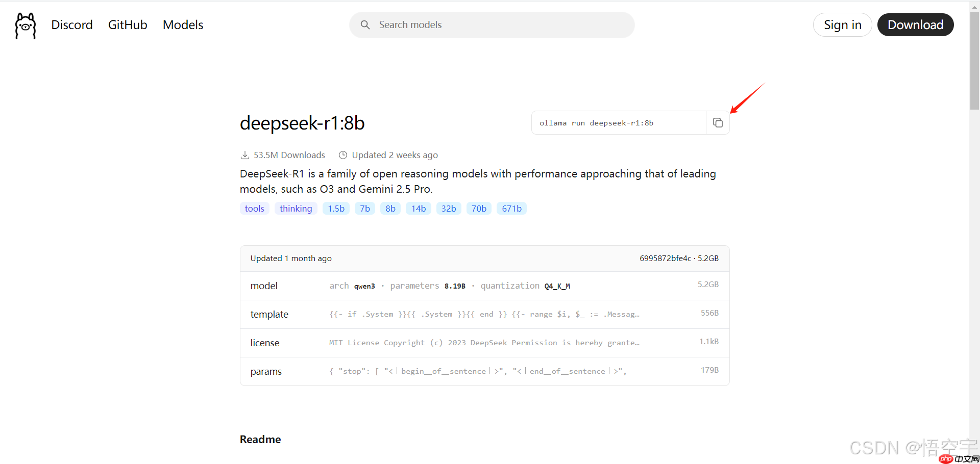Go to the Models page

[x=183, y=25]
